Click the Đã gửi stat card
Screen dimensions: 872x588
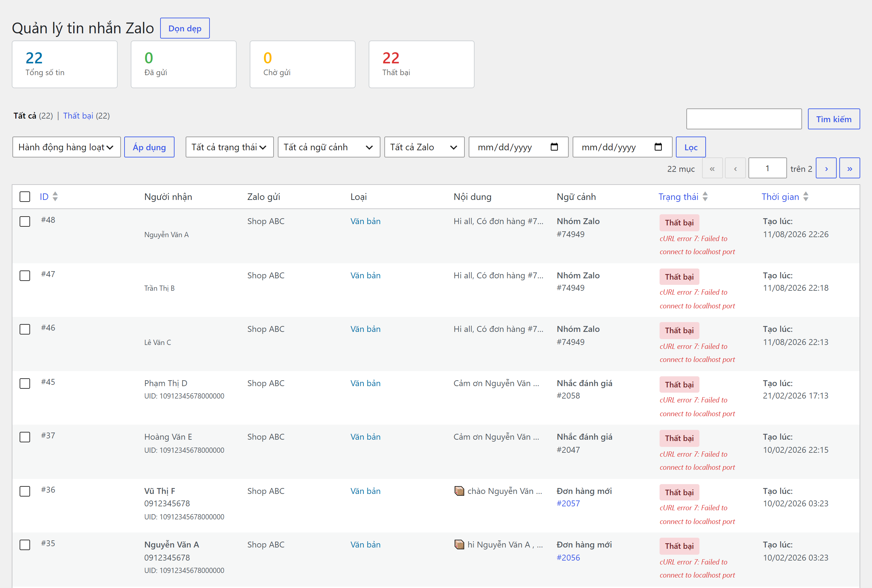coord(183,64)
